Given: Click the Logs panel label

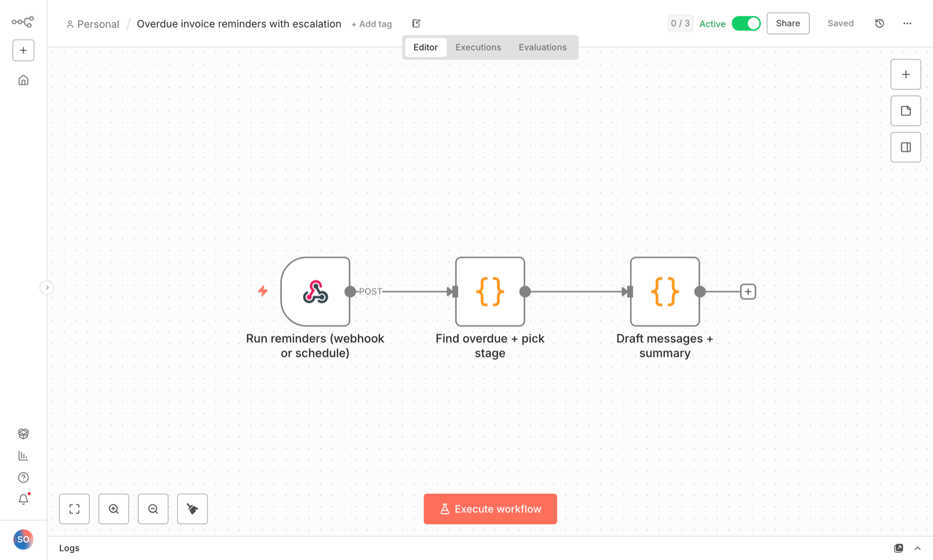Looking at the screenshot, I should pos(69,548).
